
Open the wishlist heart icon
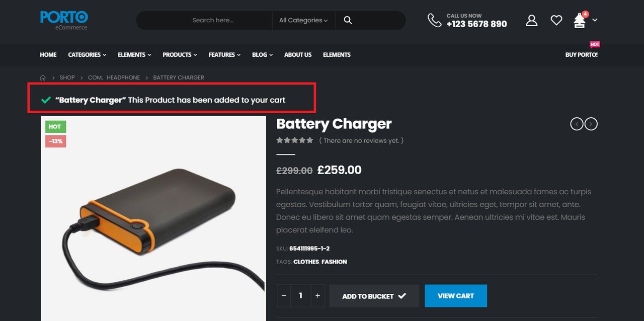click(x=556, y=20)
